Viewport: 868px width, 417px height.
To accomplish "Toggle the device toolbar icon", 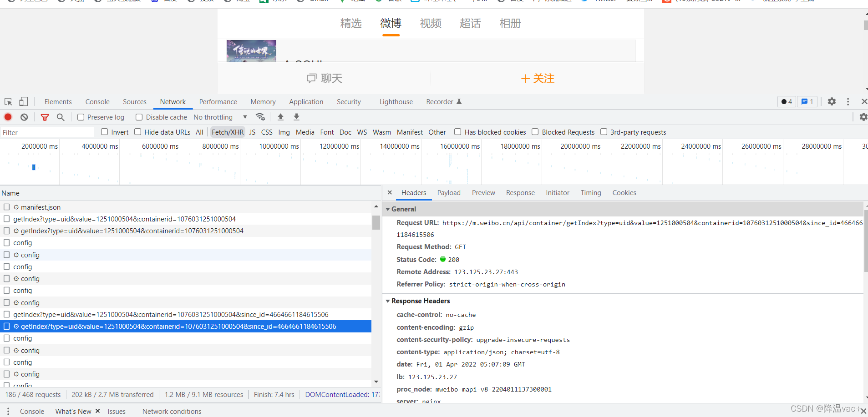I will coord(23,102).
